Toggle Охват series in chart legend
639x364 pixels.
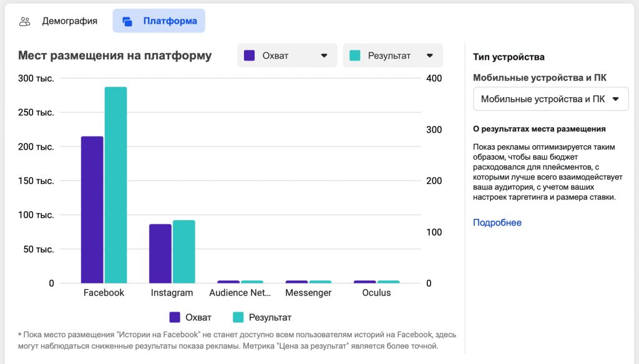point(191,317)
